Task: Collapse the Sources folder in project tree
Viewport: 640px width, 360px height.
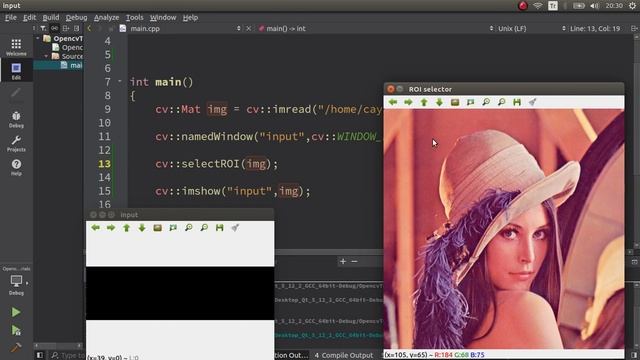Action: (x=46, y=56)
